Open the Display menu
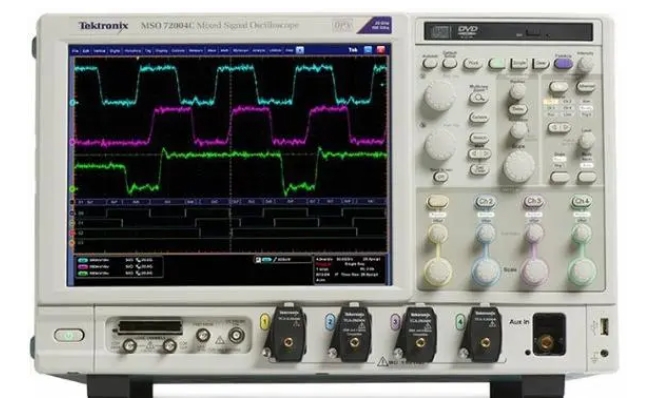Screen dimensions: 653x399 tap(162, 51)
